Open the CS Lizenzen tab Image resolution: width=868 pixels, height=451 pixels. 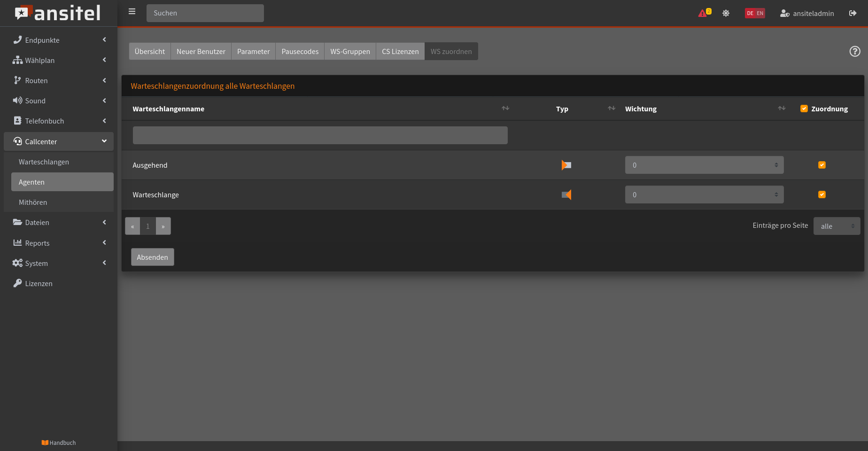tap(400, 52)
